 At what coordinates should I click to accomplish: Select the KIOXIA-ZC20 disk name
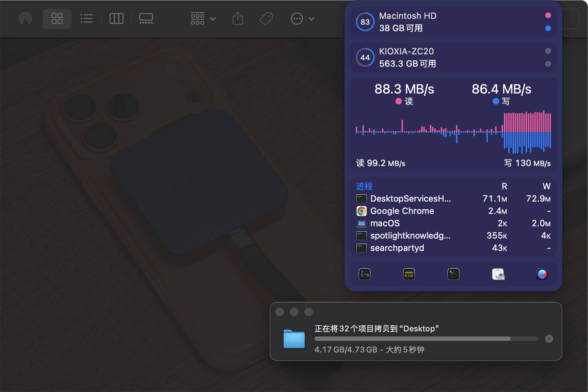[407, 51]
